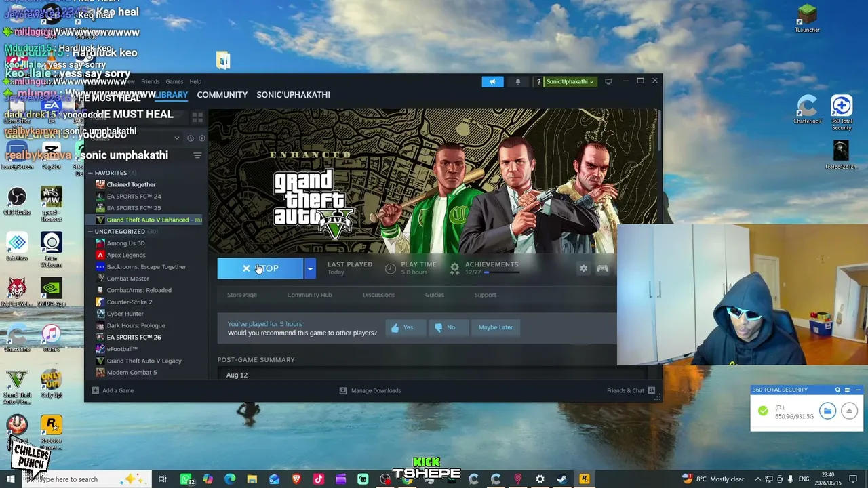Select Grand Theft Auto V Legacy
Viewport: 868px width, 488px height.
pos(144,361)
